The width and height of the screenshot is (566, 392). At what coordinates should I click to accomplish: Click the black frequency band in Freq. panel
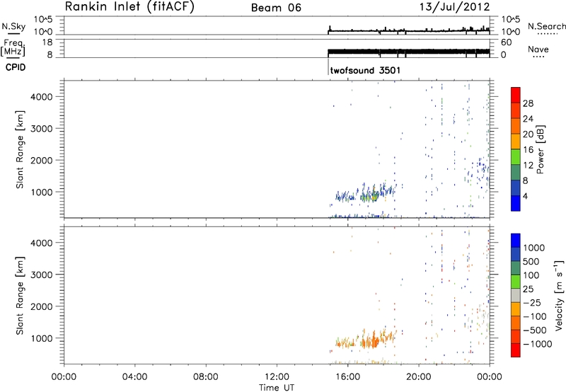tap(409, 52)
